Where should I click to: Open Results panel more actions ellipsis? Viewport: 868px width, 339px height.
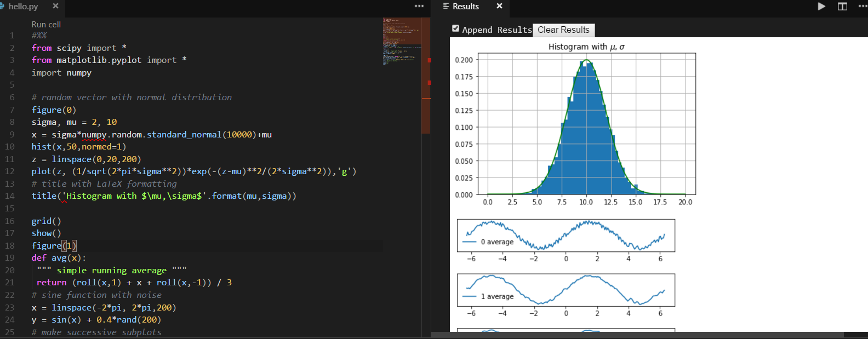click(863, 7)
